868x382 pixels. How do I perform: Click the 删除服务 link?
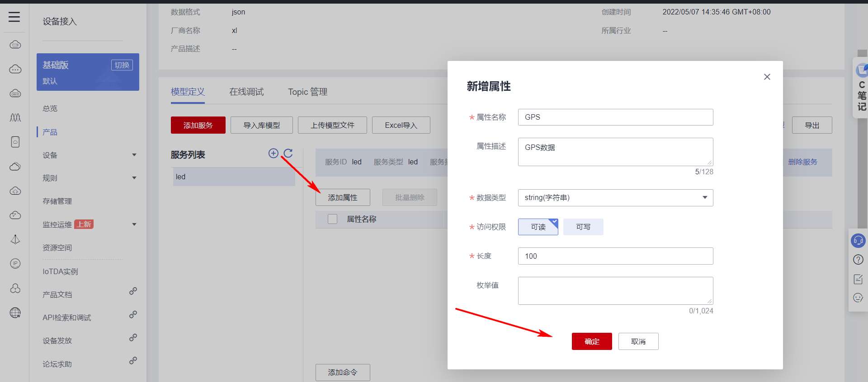pos(803,162)
